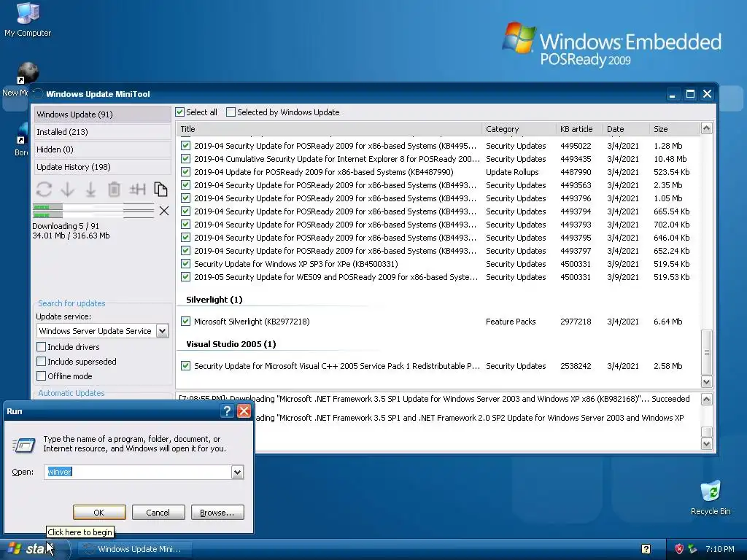
Task: Open the Update service dropdown
Action: click(163, 331)
